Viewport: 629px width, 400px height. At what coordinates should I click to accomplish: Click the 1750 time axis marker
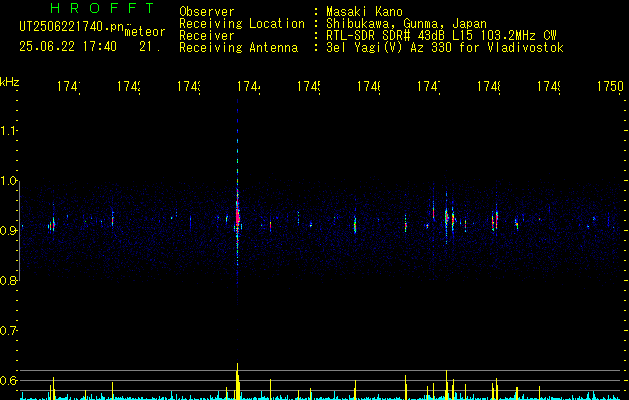click(610, 86)
